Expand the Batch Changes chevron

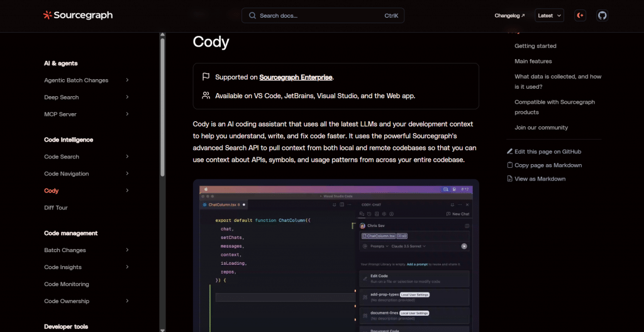[x=127, y=250]
